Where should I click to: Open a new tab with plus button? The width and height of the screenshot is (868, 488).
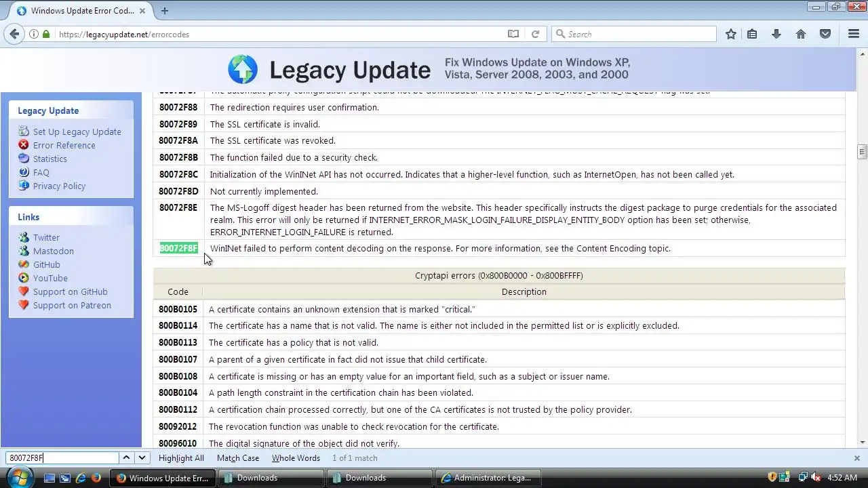(x=164, y=11)
